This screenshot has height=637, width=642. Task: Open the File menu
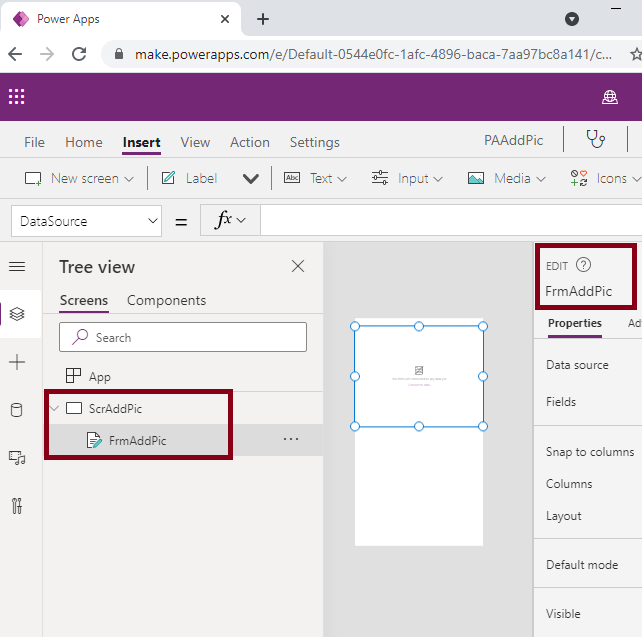(x=34, y=142)
